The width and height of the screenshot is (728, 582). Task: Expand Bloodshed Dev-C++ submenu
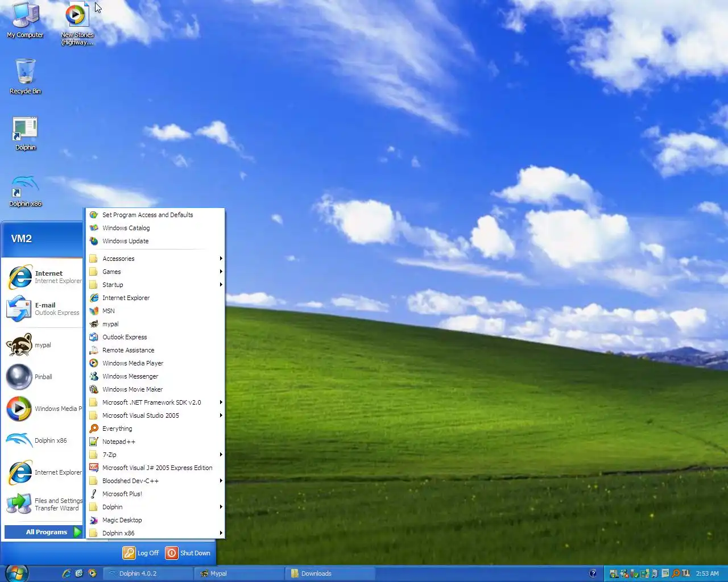pos(155,481)
